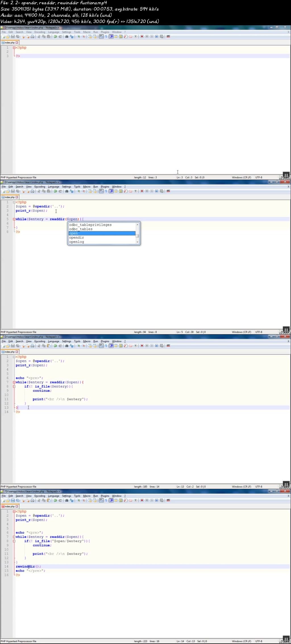Click the Open file icon in the top window
291x644 pixels.
coord(8,36)
